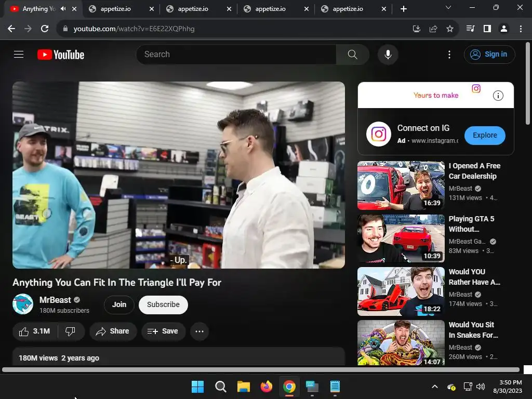Reload the YouTube page

point(45,29)
